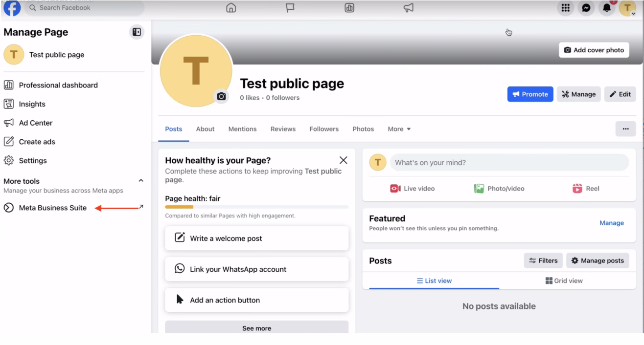Close the How healthy is your Page card
Image resolution: width=644 pixels, height=345 pixels.
[x=344, y=160]
